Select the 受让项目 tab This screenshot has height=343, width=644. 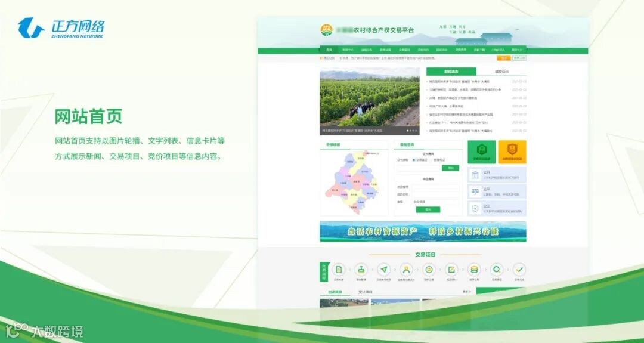click(365, 292)
